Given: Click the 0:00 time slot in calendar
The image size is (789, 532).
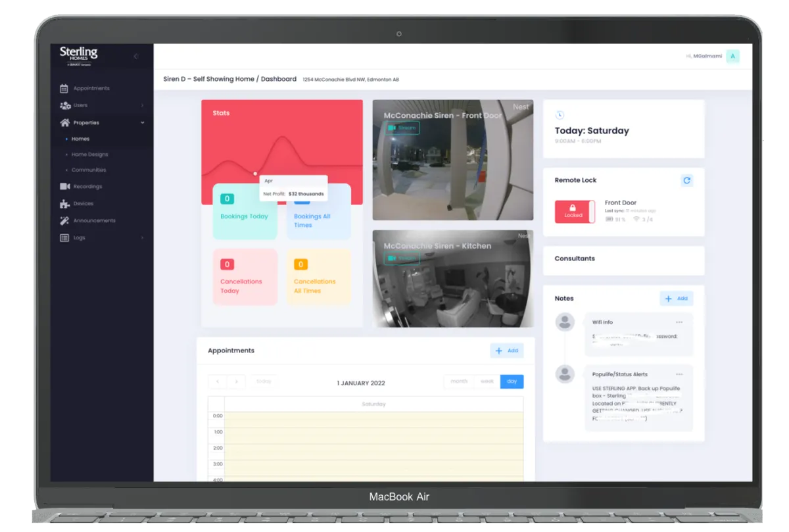Looking at the screenshot, I should [374, 420].
